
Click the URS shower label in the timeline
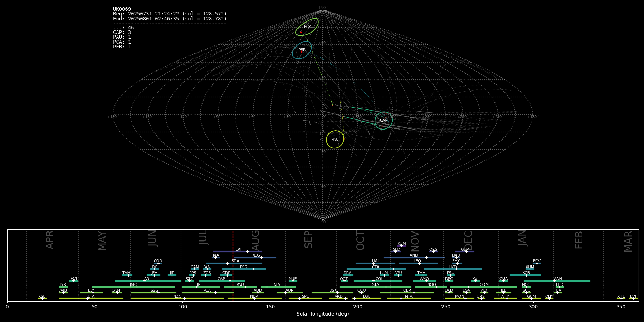pyautogui.click(x=480, y=297)
